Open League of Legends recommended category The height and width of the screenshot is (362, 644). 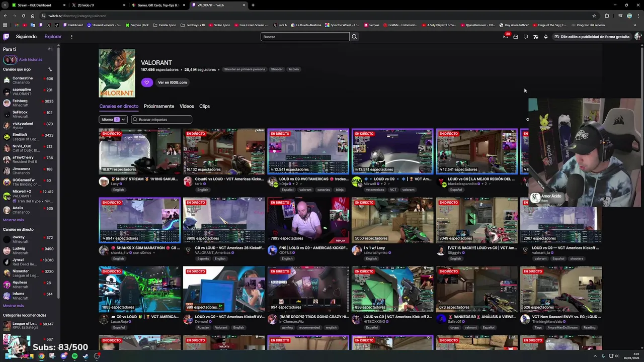click(x=28, y=326)
